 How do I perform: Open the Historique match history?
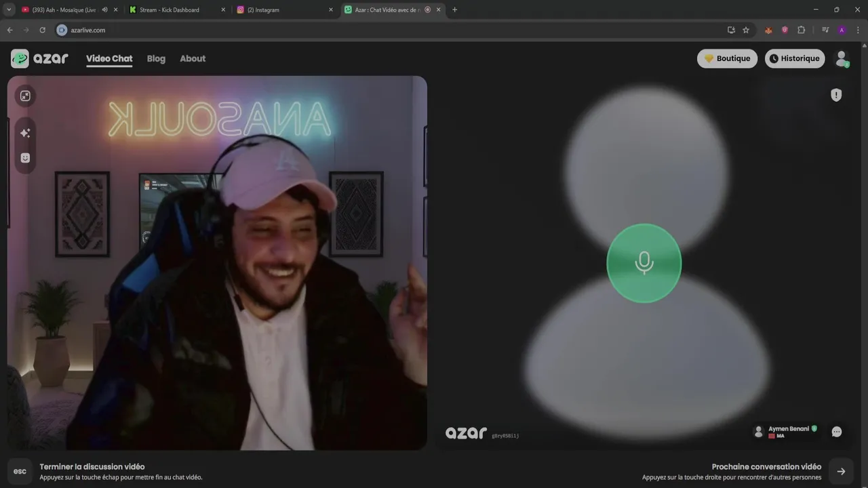pos(795,58)
